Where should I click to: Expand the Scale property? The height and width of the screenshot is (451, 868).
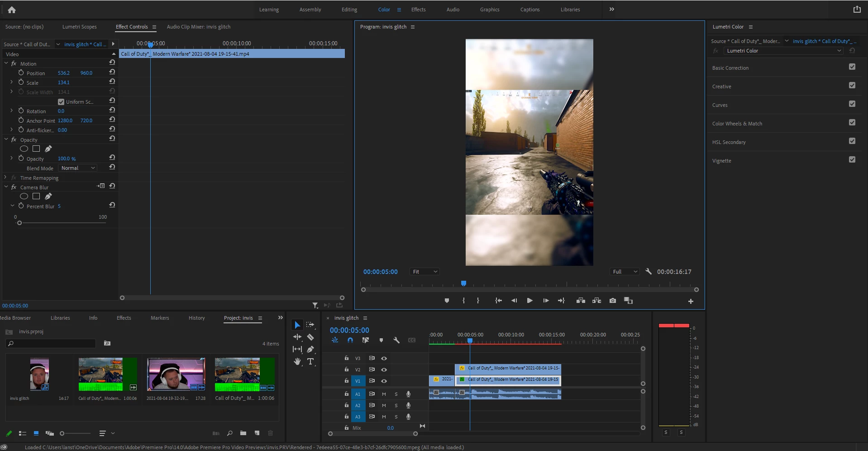[x=11, y=82]
